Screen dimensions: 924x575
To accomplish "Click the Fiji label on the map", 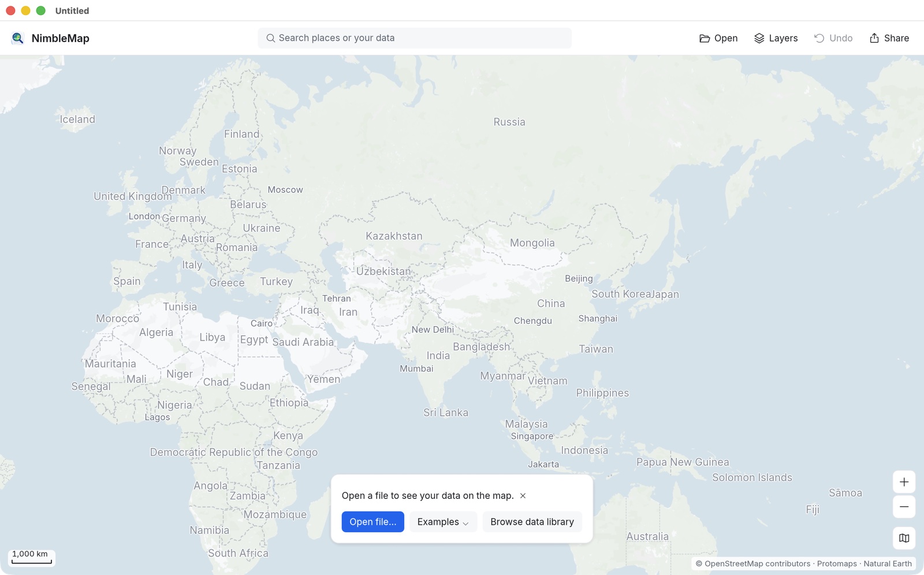I will (813, 510).
